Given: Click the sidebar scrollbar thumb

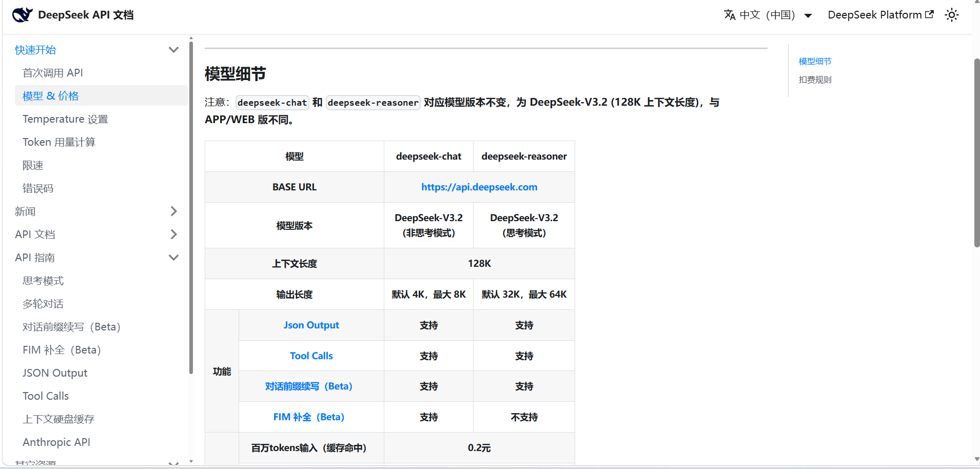Looking at the screenshot, I should tap(191, 207).
